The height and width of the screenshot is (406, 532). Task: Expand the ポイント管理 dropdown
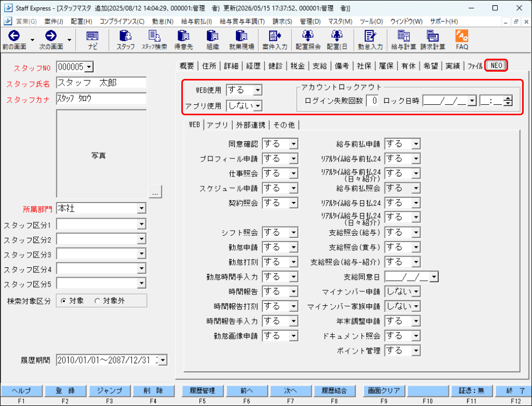tap(416, 350)
